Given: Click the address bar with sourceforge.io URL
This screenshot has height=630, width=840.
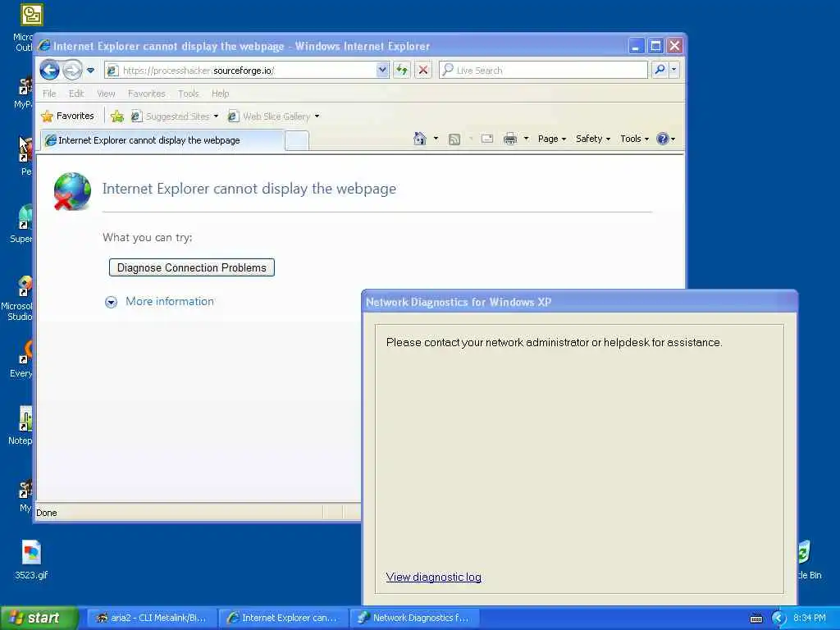Looking at the screenshot, I should click(x=241, y=71).
